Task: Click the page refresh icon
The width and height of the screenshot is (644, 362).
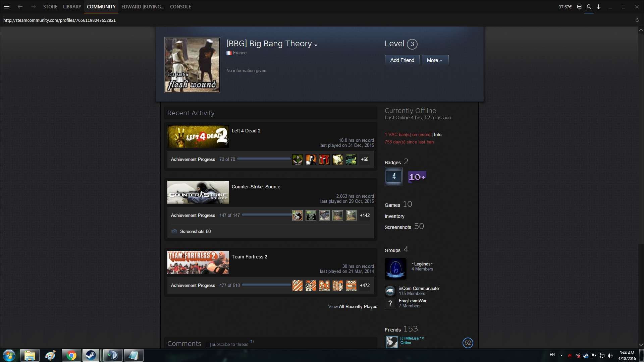Action: [x=637, y=20]
